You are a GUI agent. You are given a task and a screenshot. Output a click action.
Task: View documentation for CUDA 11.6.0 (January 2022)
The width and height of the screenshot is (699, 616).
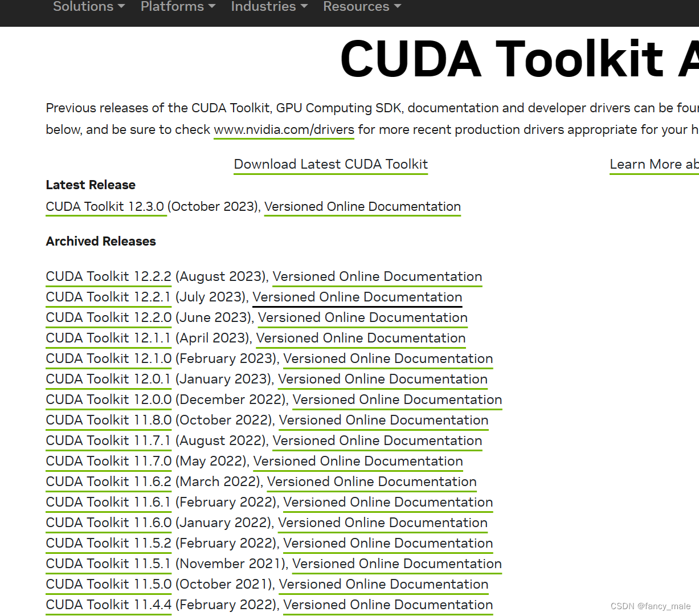[383, 523]
